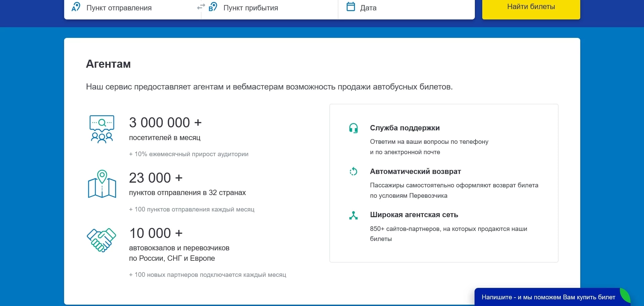Click the automatic refund circular arrow icon
644x306 pixels.
click(353, 172)
